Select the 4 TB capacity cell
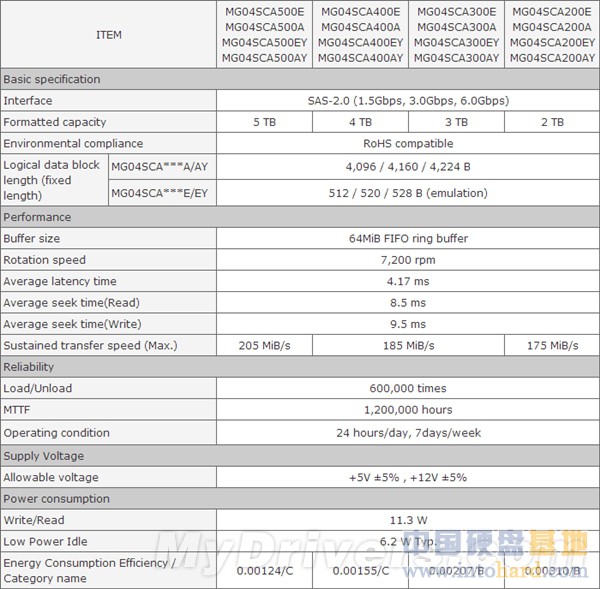Viewport: 600px width, 589px height. [360, 122]
